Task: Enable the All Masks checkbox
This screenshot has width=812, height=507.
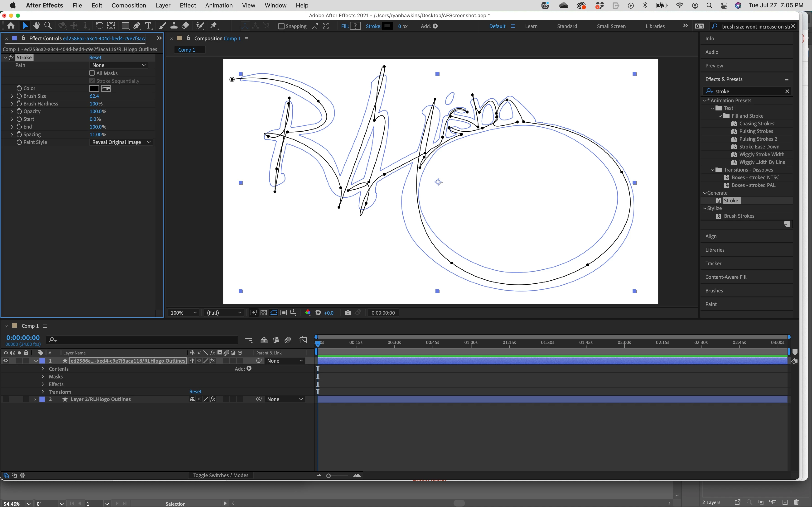Action: [x=92, y=73]
